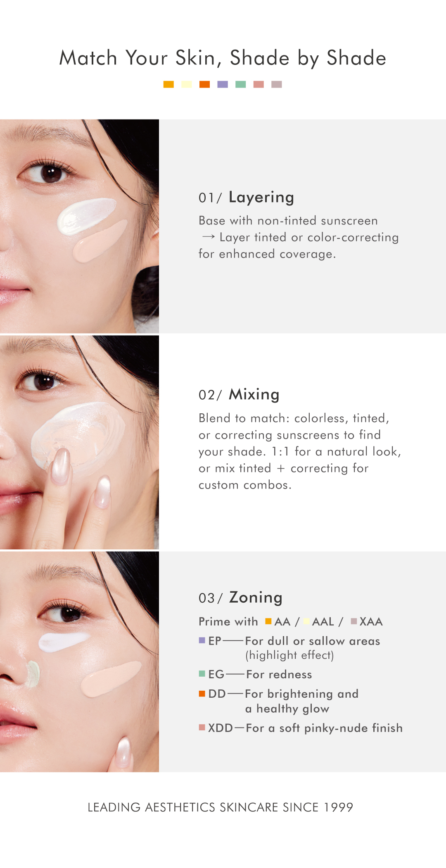Select the pale yellow swatch under the title
Screen dimensions: 446x868
[x=187, y=84]
